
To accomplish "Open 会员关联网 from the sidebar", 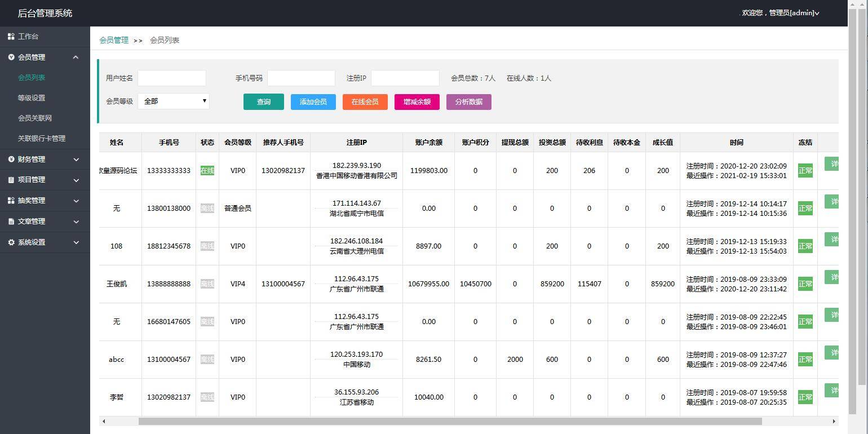I will tap(36, 118).
